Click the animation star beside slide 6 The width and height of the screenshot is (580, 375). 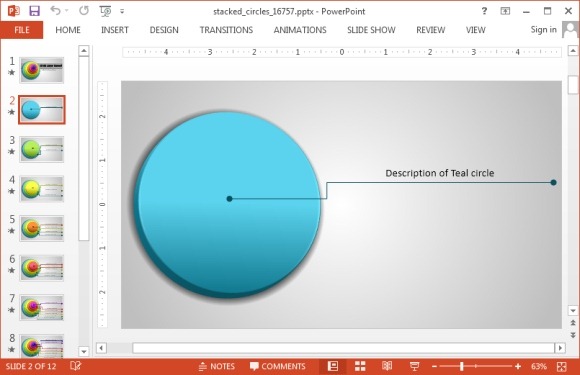[x=12, y=270]
